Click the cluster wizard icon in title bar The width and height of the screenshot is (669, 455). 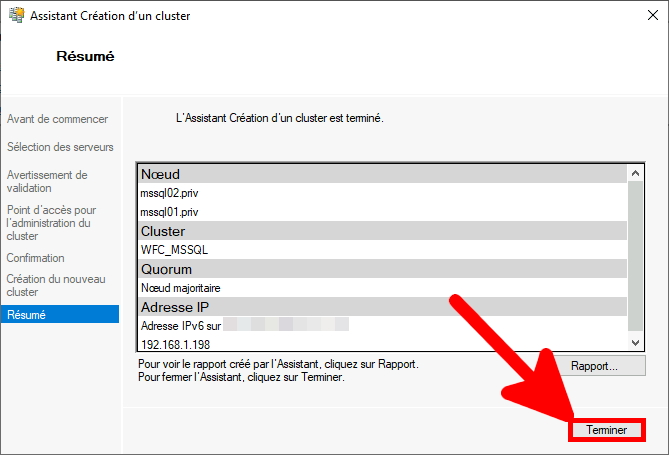click(x=17, y=15)
